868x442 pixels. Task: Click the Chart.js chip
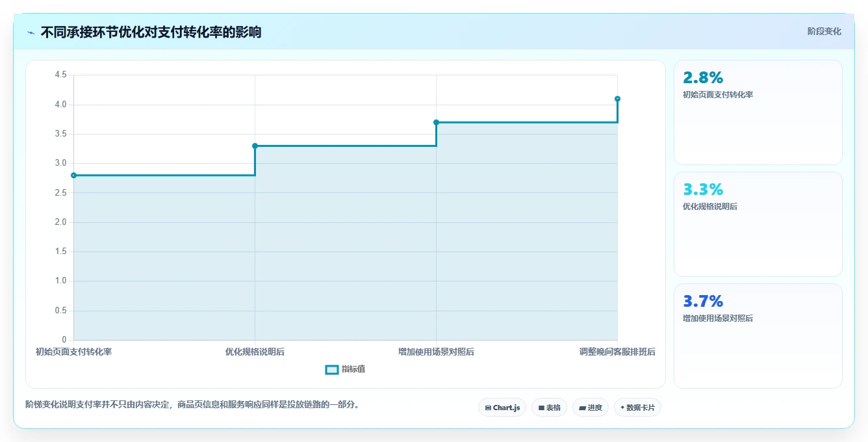(502, 408)
